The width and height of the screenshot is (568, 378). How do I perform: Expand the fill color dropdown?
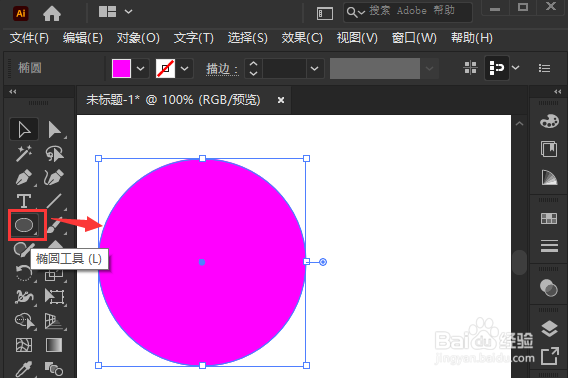pos(141,68)
